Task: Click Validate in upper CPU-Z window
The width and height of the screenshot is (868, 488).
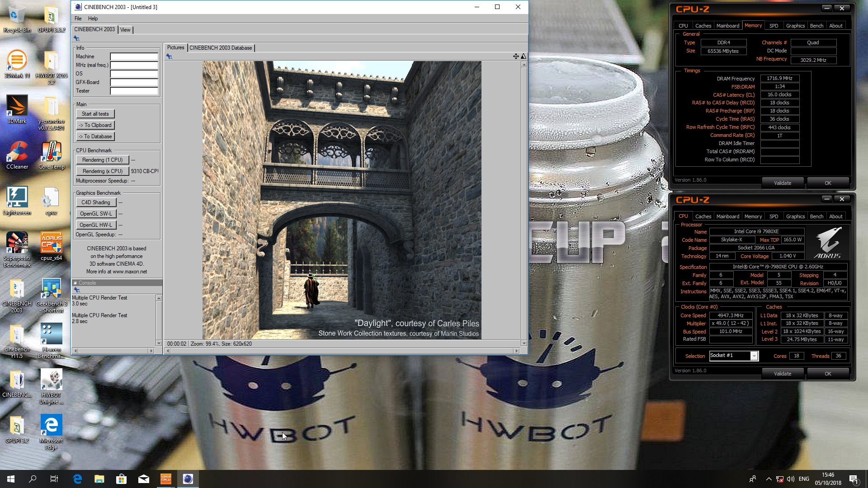Action: tap(783, 183)
